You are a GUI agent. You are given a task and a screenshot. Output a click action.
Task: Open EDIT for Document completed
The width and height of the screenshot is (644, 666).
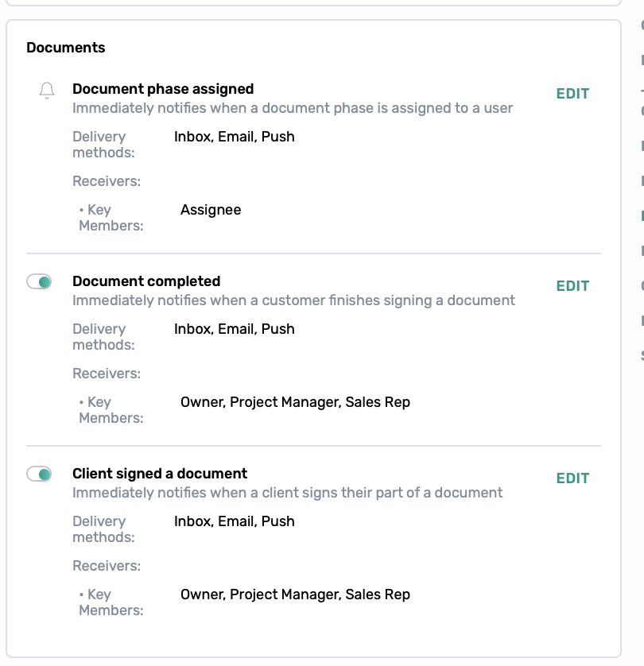point(572,286)
